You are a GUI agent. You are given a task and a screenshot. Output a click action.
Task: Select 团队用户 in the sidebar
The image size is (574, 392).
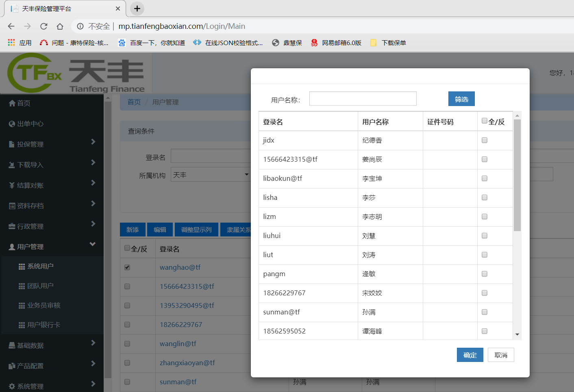pyautogui.click(x=40, y=286)
